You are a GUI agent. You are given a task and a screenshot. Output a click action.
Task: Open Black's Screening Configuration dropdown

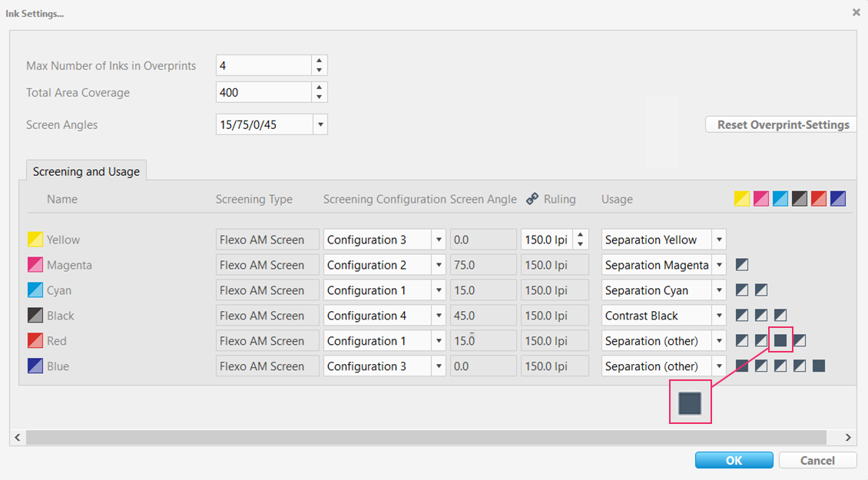tap(439, 316)
